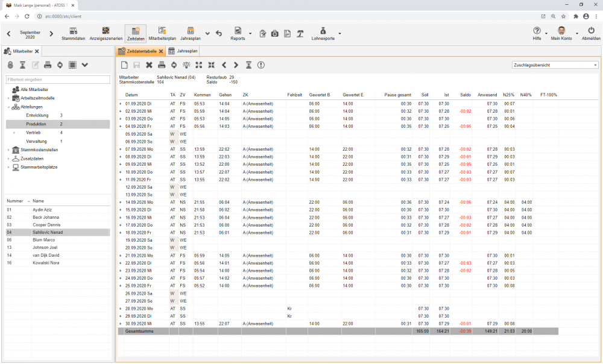603x364 pixels.
Task: Sort employee list by Nummer column
Action: click(x=15, y=201)
